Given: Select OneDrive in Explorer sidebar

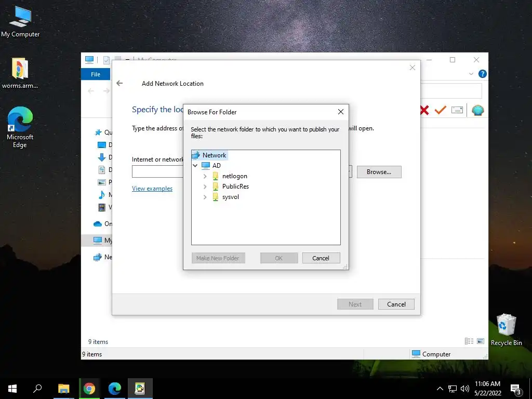Looking at the screenshot, I should tap(102, 223).
